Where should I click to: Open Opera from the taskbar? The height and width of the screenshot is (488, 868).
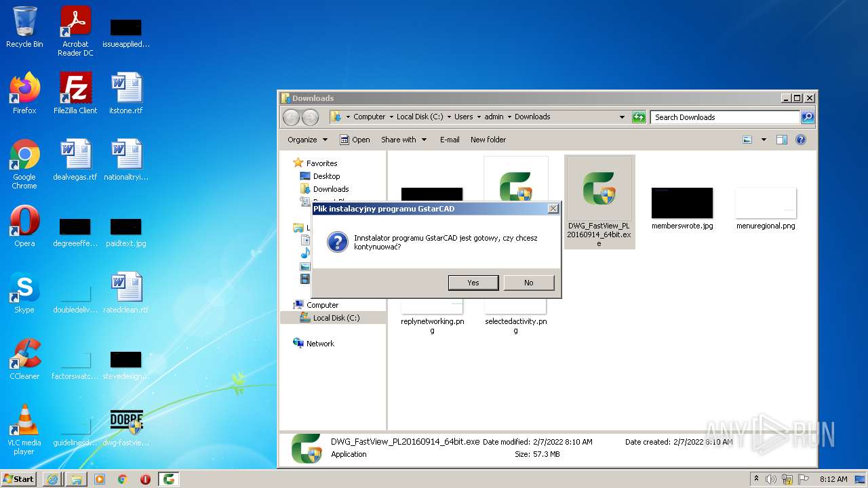click(145, 479)
